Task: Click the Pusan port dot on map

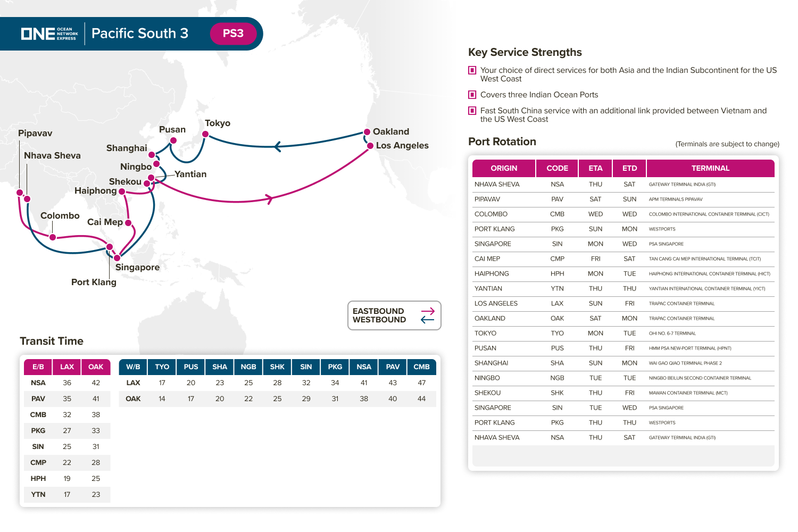Action: point(173,140)
